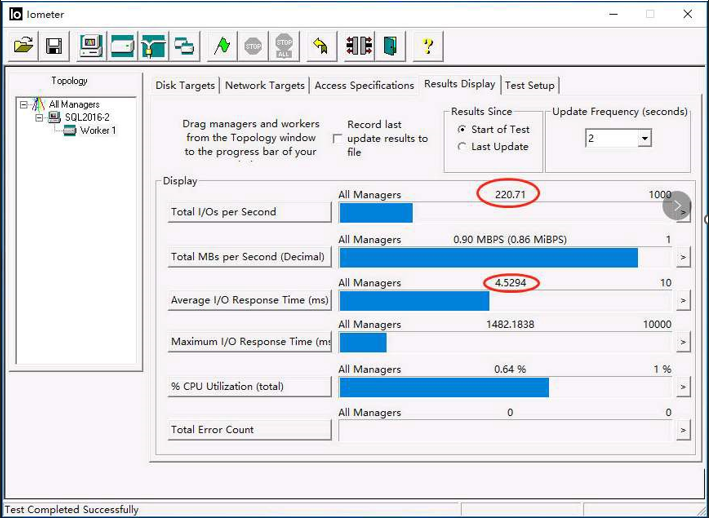
Task: Collapse the SQL2016-2 manager tree node
Action: tap(40, 118)
